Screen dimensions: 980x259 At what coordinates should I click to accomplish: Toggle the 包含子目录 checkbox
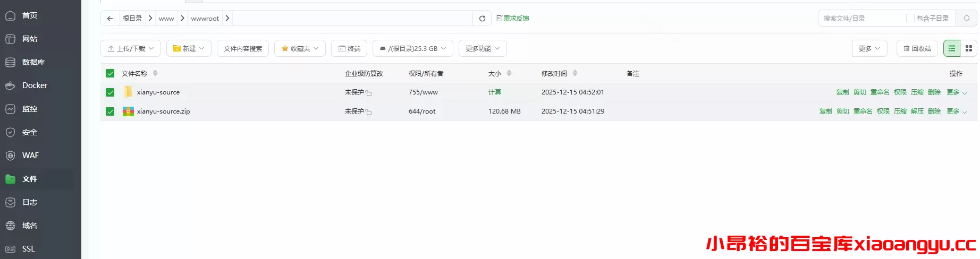click(910, 18)
